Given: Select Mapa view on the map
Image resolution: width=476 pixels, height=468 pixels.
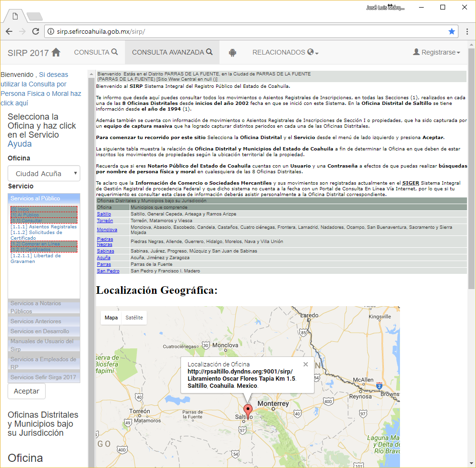Looking at the screenshot, I should [x=111, y=318].
